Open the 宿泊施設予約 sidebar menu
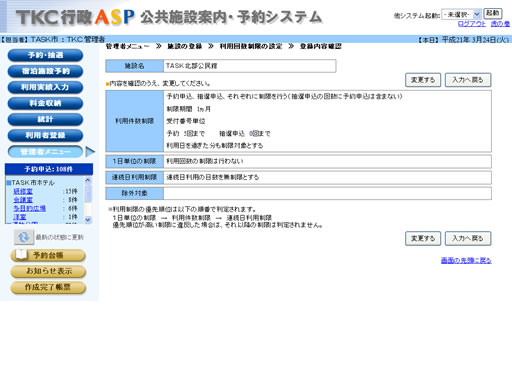Screen dimensions: 512x384 click(45, 71)
